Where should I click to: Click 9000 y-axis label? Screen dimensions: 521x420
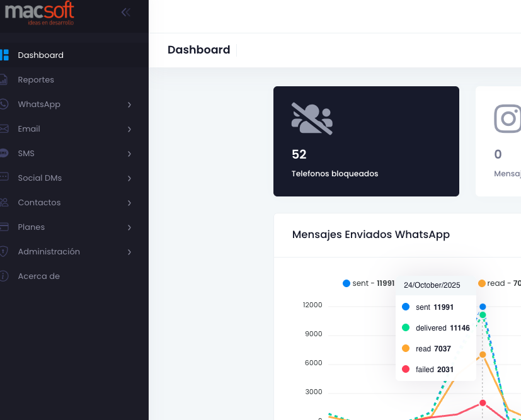tap(314, 334)
